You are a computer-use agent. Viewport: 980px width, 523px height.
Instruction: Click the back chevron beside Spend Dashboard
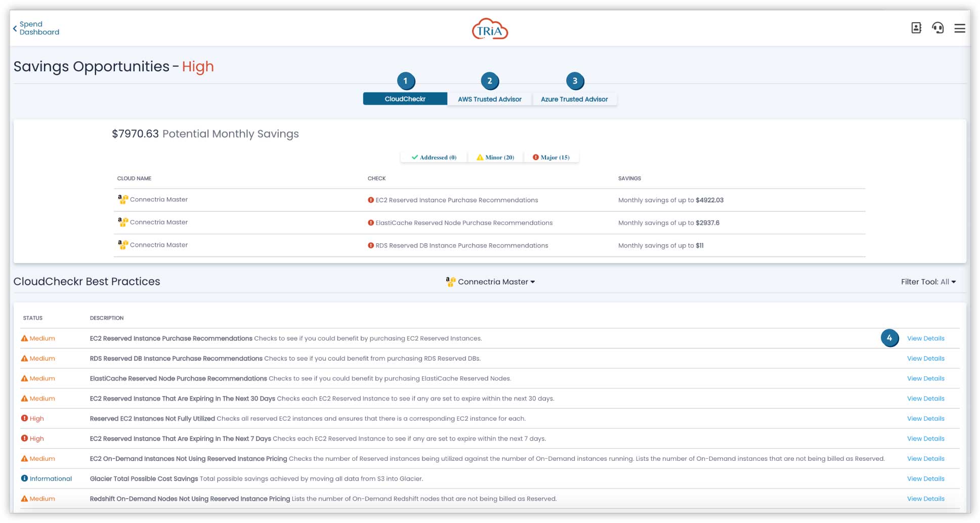click(x=15, y=28)
